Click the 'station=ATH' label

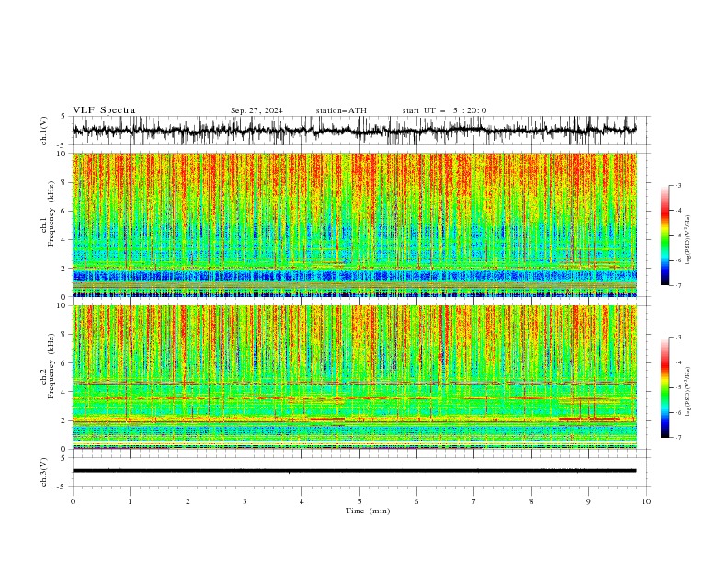[341, 110]
